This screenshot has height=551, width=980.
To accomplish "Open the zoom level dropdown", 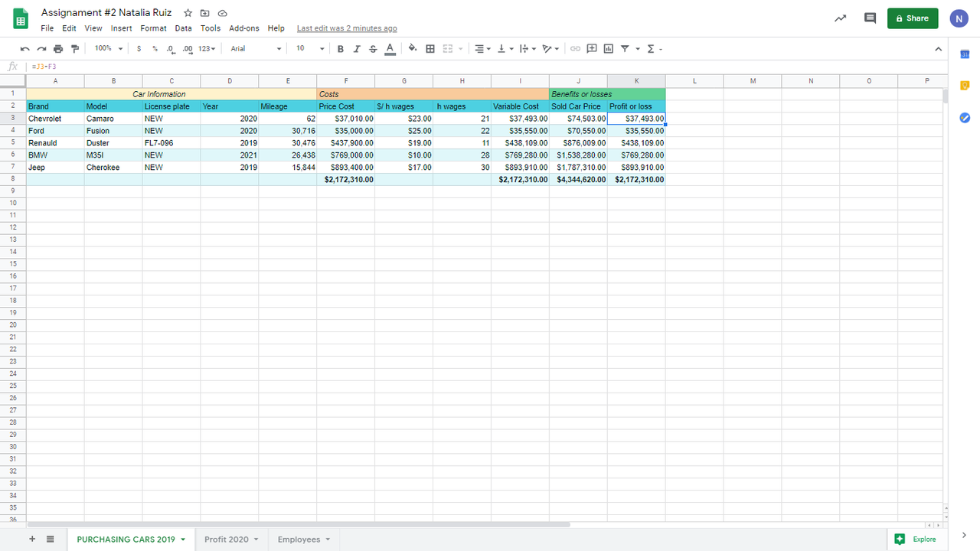I will coord(108,48).
